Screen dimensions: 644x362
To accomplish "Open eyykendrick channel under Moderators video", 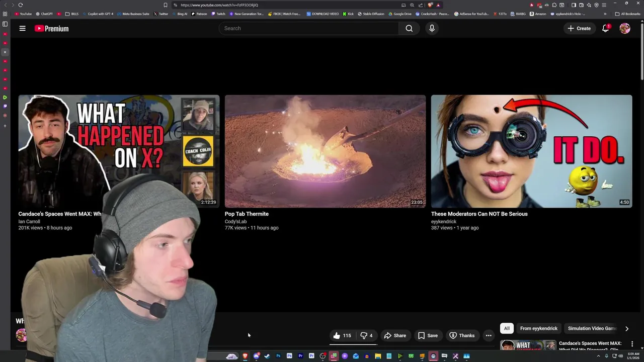I will 444,222.
